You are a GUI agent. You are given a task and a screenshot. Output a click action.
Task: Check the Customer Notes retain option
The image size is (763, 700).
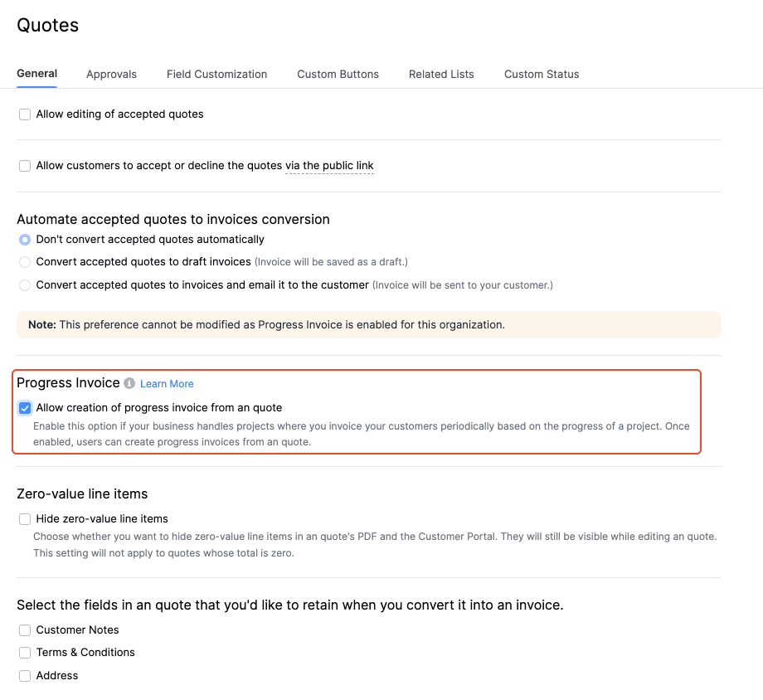[x=24, y=630]
